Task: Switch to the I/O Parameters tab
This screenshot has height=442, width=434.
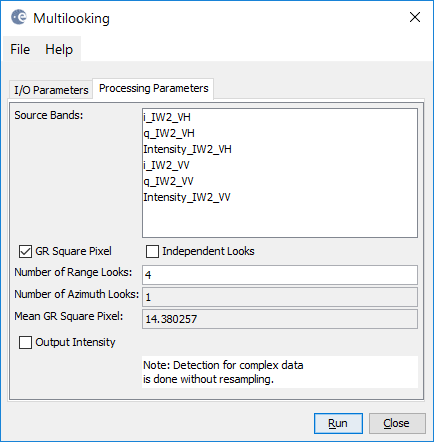Action: pos(51,90)
